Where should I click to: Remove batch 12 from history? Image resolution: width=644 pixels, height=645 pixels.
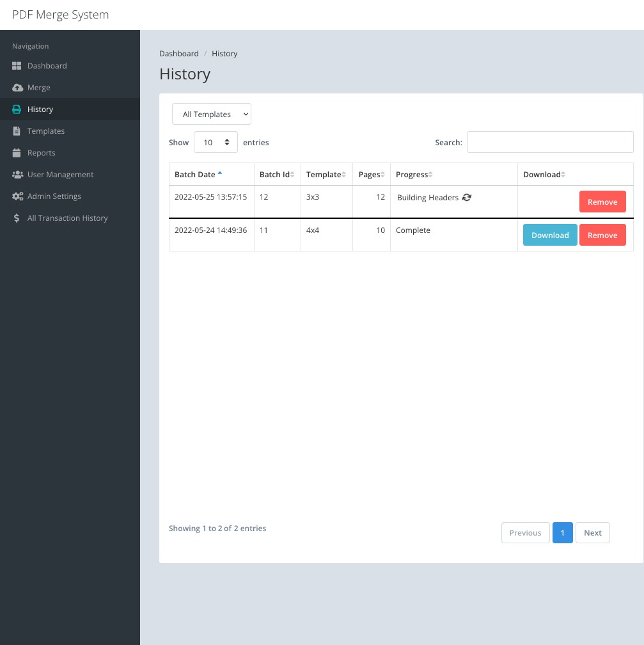tap(602, 202)
